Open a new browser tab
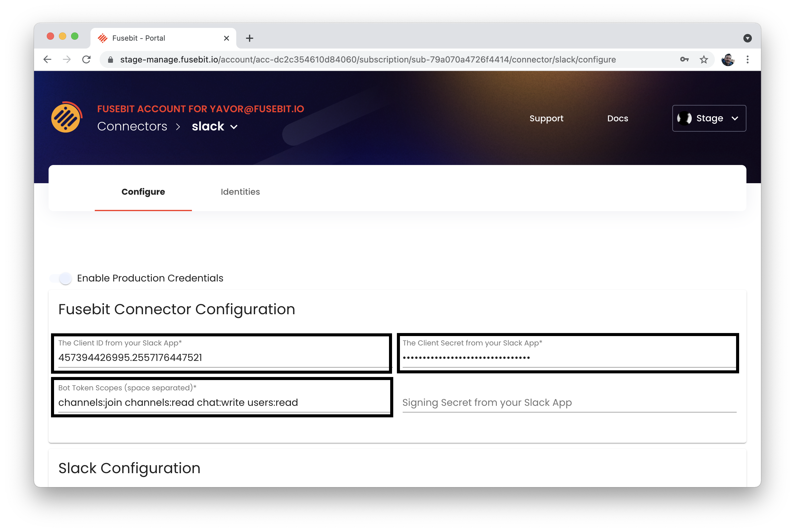Image resolution: width=795 pixels, height=532 pixels. click(250, 38)
